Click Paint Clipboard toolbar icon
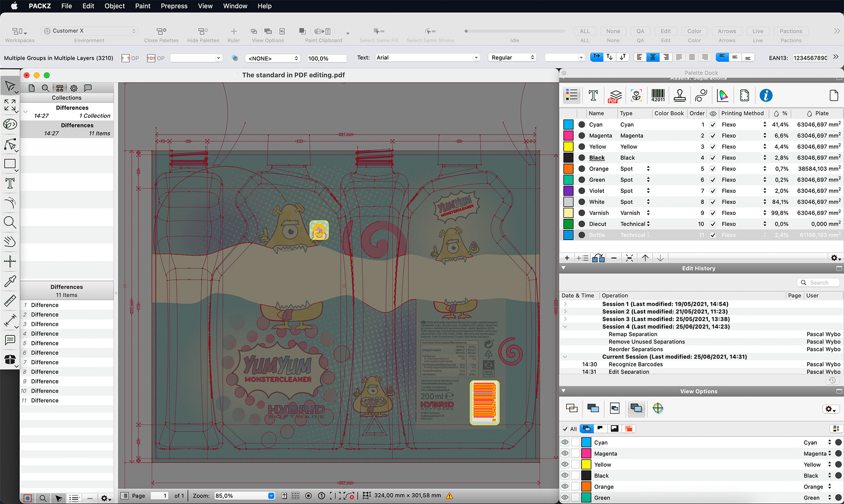 (x=324, y=31)
